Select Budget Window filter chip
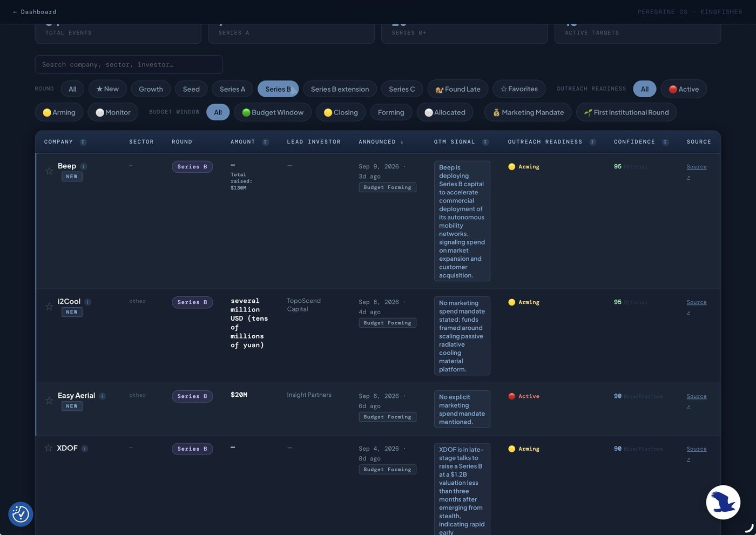Image resolution: width=756 pixels, height=535 pixels. click(273, 112)
